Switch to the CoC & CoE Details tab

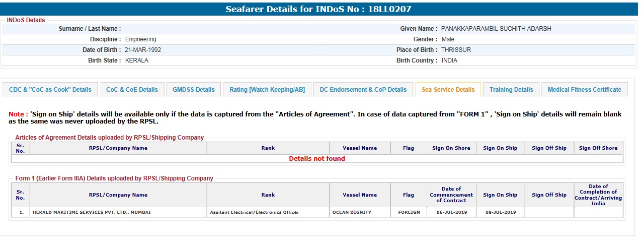point(132,90)
